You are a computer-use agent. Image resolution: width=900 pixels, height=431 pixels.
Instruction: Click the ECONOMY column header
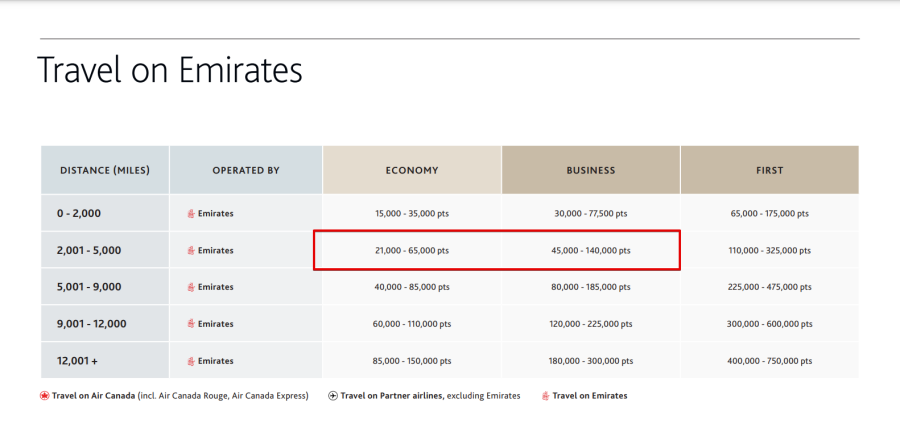pyautogui.click(x=412, y=170)
